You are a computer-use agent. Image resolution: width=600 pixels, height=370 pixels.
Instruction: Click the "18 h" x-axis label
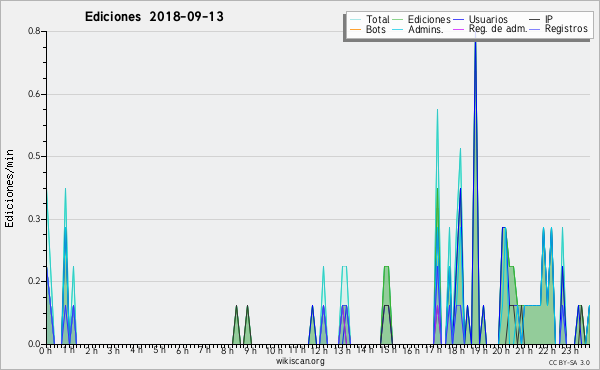coord(456,350)
